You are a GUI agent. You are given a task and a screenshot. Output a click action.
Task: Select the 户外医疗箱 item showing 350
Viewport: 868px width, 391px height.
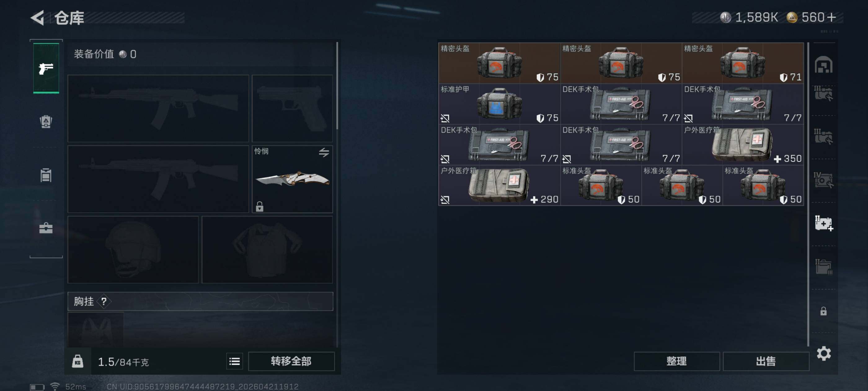click(742, 144)
